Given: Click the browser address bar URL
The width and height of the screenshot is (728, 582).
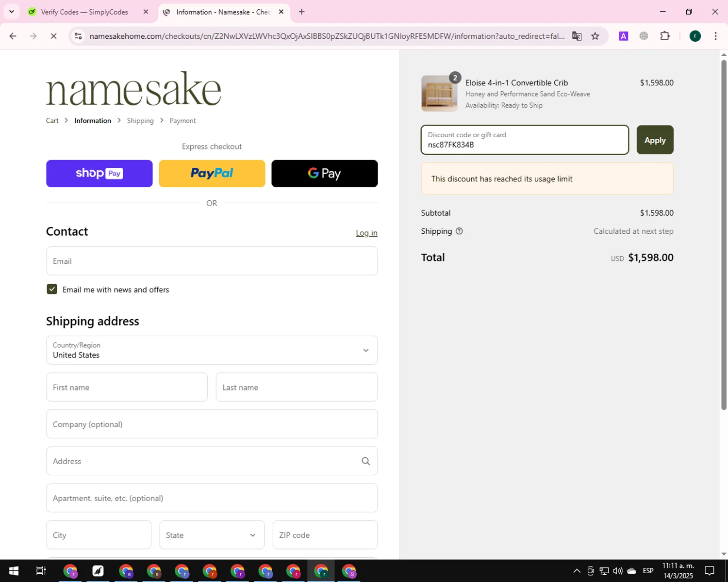Looking at the screenshot, I should (x=327, y=36).
